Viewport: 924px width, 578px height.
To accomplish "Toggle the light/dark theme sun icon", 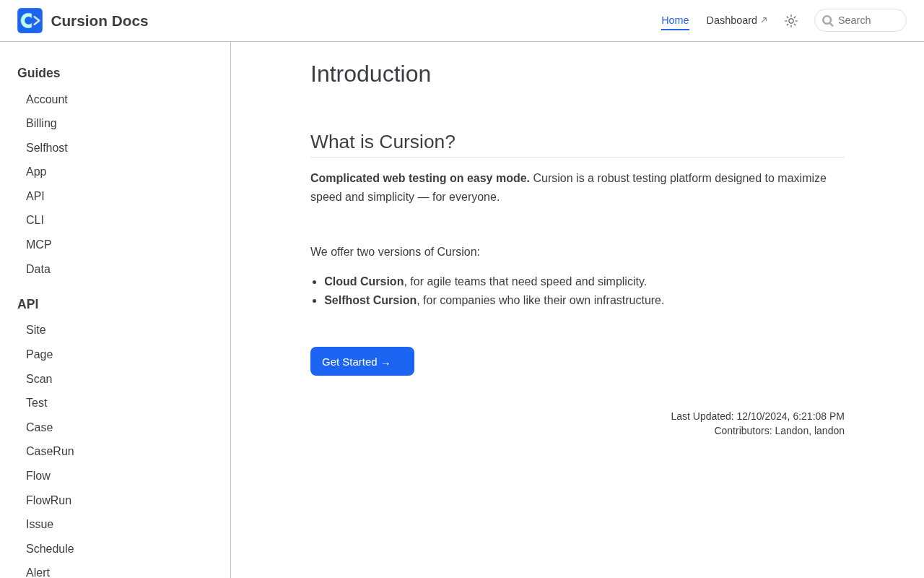I will [x=791, y=21].
